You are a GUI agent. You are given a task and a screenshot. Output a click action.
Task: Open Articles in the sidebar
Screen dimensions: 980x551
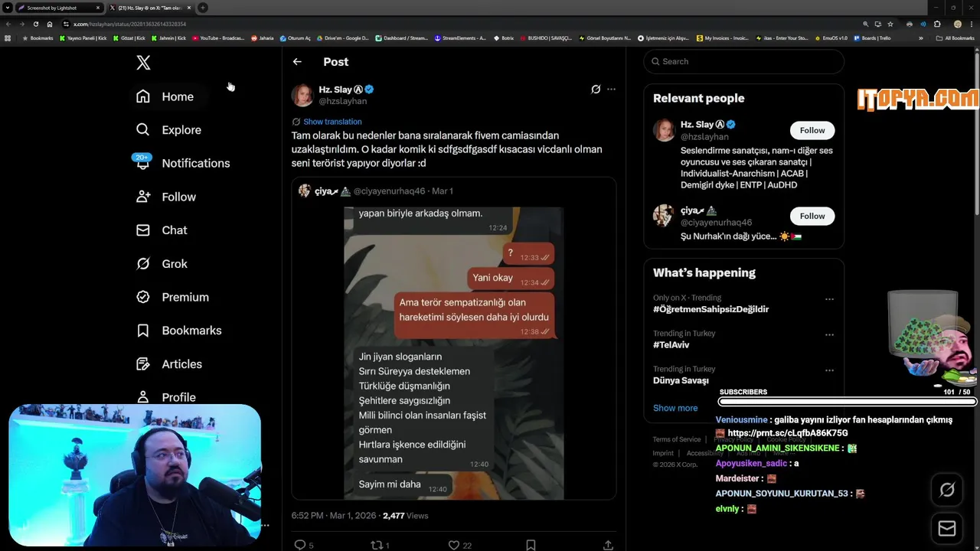pos(169,364)
